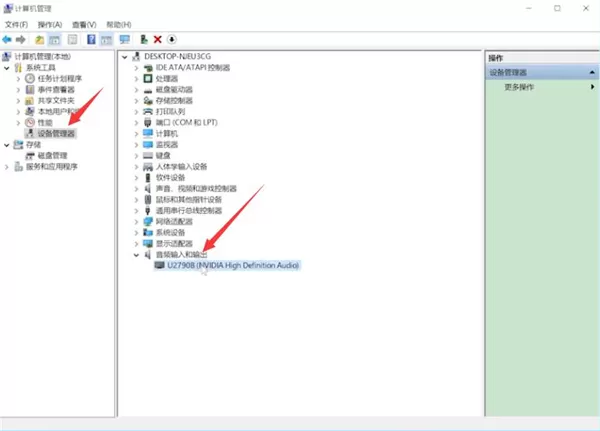Toggle the show/hide action pane toolbar icon
The image size is (600, 431).
pyautogui.click(x=106, y=39)
